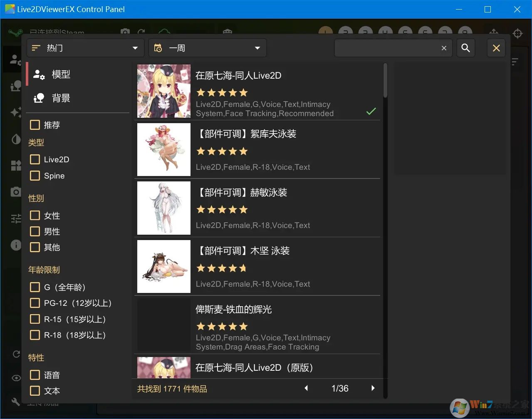Image resolution: width=532 pixels, height=419 pixels.
Task: Click the crosshair target icon top right
Action: [x=517, y=34]
